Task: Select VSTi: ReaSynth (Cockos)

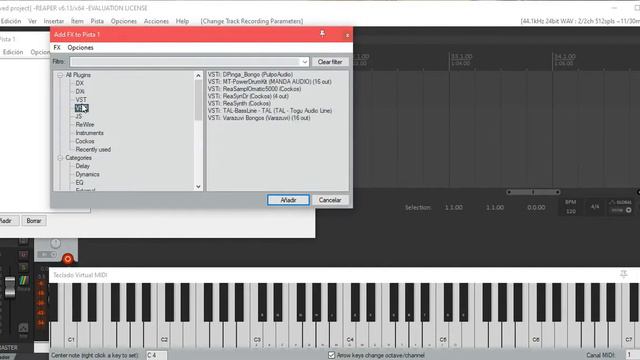Action: tap(239, 104)
